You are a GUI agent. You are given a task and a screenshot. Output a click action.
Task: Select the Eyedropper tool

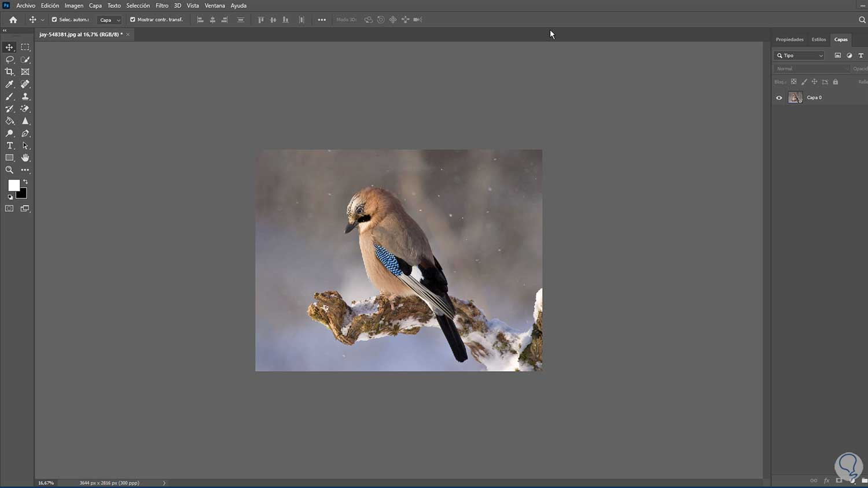(x=9, y=84)
